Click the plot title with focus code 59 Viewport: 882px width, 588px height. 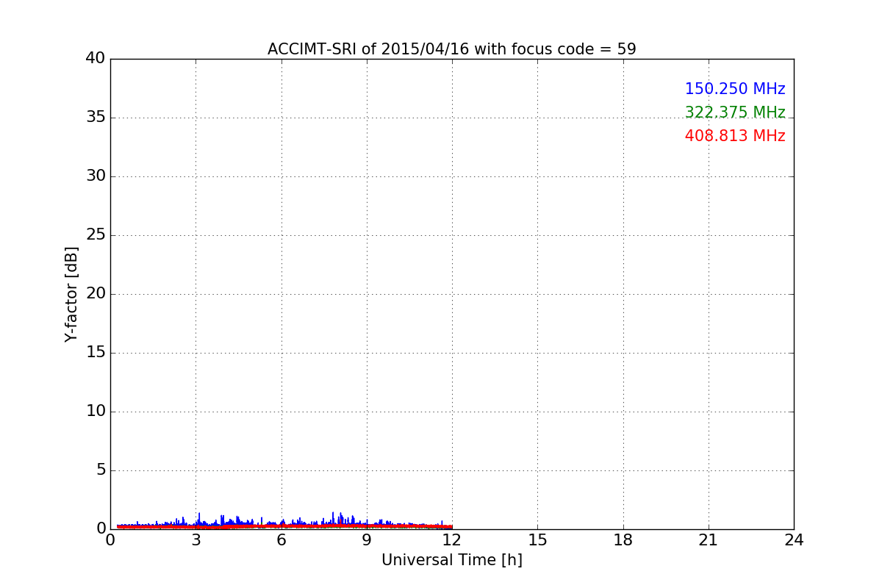(x=452, y=49)
